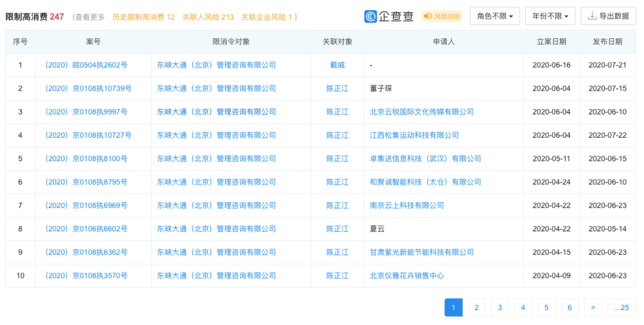Expand the 角色不限 dropdown
The image size is (644, 325).
pos(495,17)
